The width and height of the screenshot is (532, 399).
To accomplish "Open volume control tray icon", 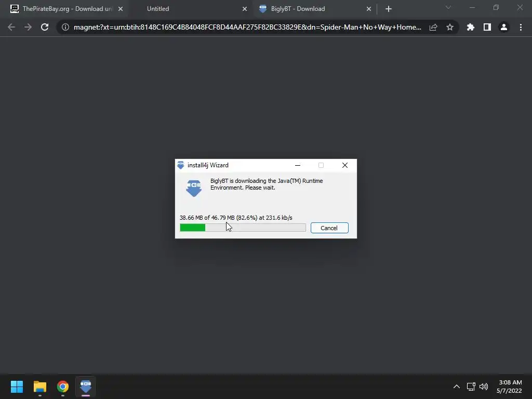I will (484, 387).
